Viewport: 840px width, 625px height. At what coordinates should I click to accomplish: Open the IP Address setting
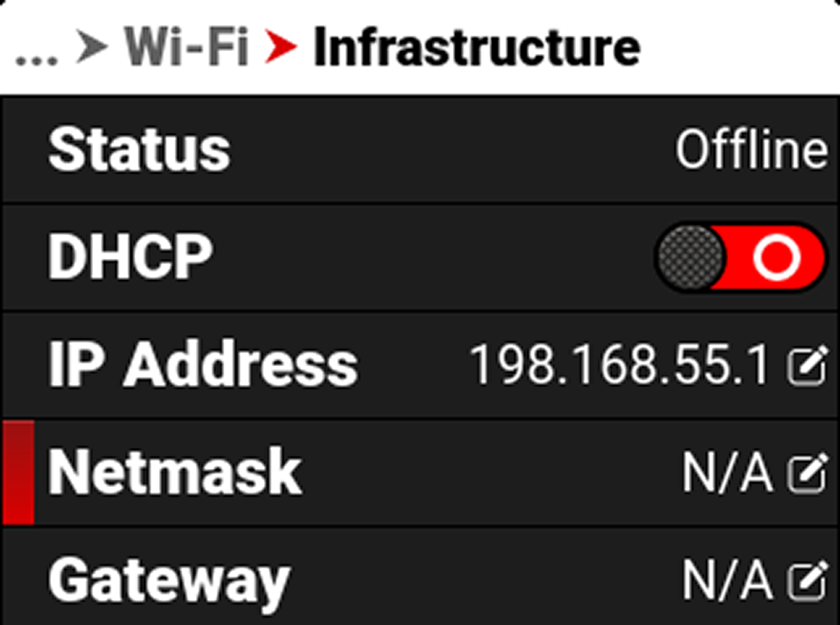420,365
